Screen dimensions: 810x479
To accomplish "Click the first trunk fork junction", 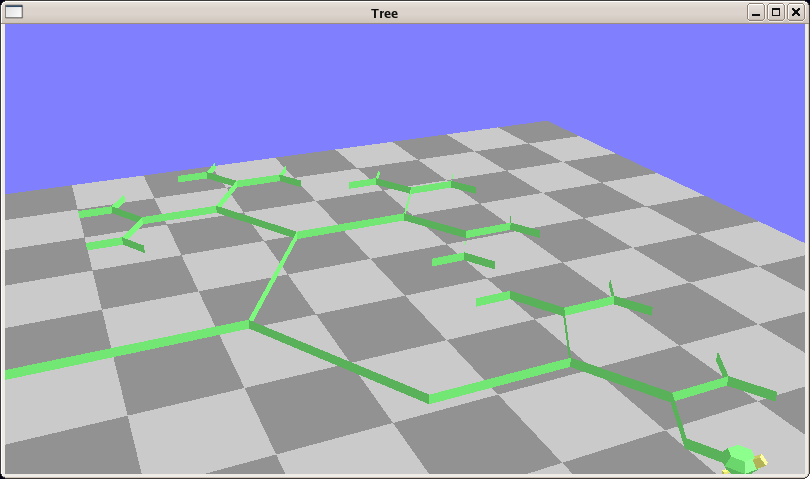I will pyautogui.click(x=249, y=323).
